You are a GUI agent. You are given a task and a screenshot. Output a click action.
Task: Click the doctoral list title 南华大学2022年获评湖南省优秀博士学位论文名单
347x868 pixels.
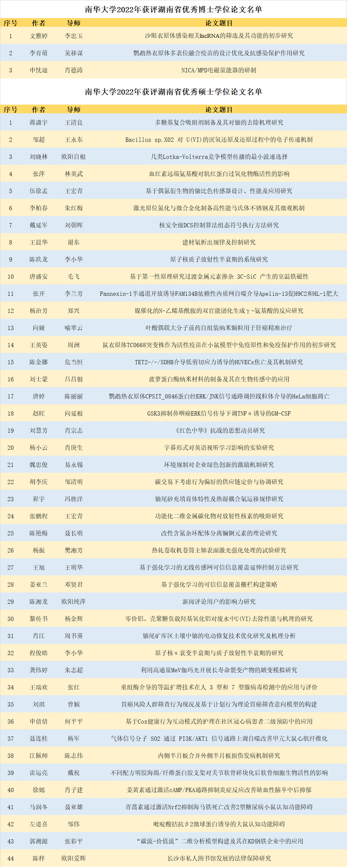[x=173, y=9]
